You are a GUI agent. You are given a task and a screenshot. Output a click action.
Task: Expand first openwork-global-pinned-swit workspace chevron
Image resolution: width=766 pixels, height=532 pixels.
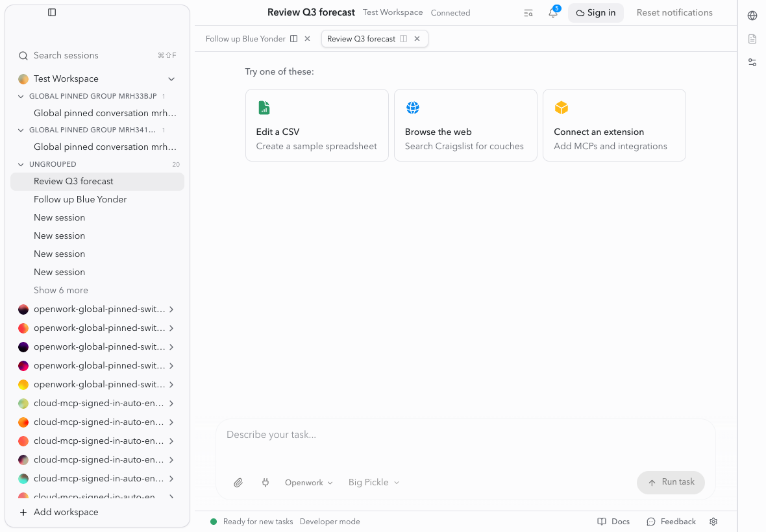(171, 309)
